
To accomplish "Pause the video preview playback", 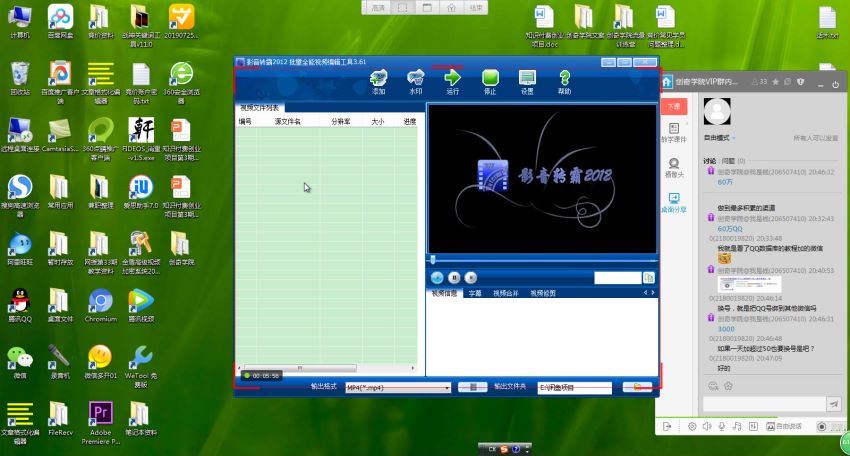I will [x=454, y=278].
